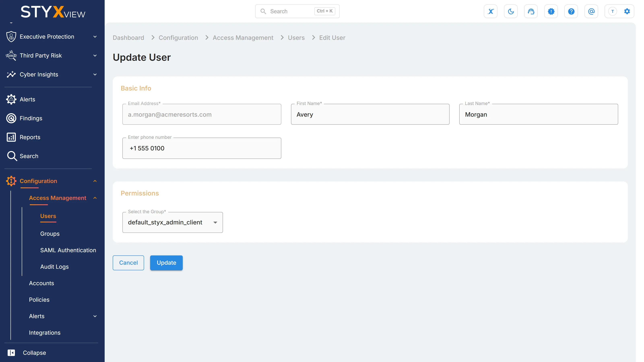The image size is (644, 362).
Task: Expand the Third Party Risk chevron
Action: click(95, 56)
